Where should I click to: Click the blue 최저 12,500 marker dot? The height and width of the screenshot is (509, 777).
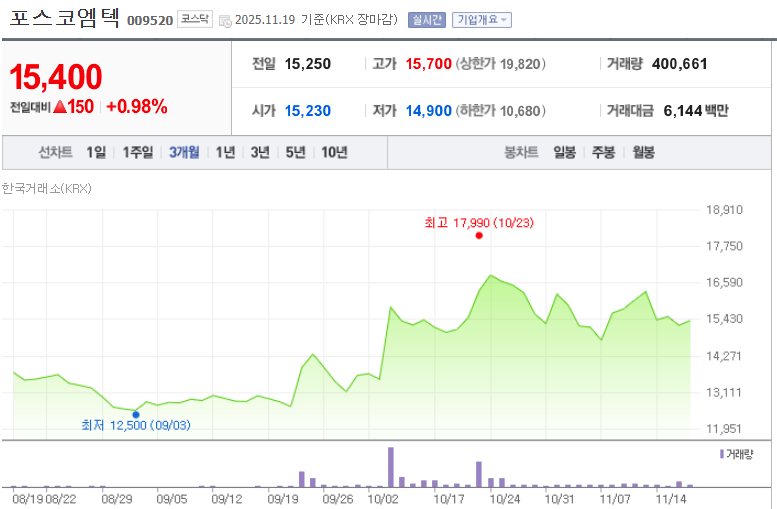136,414
